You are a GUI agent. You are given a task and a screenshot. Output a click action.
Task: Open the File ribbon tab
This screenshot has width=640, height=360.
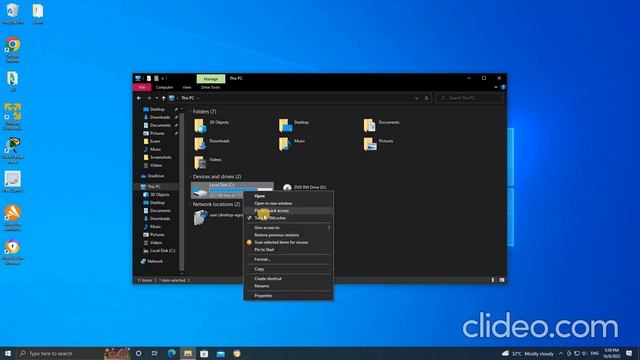pyautogui.click(x=142, y=87)
